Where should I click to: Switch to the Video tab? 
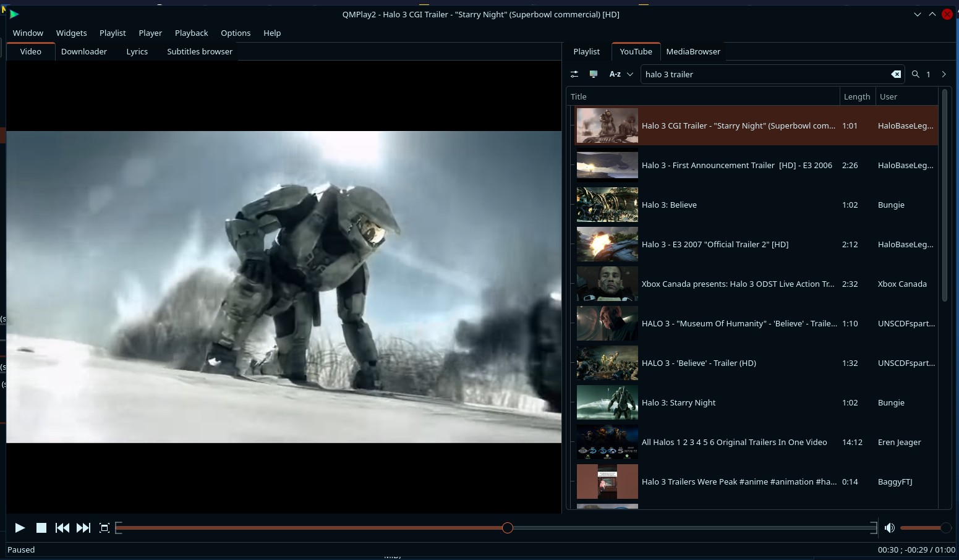point(30,51)
